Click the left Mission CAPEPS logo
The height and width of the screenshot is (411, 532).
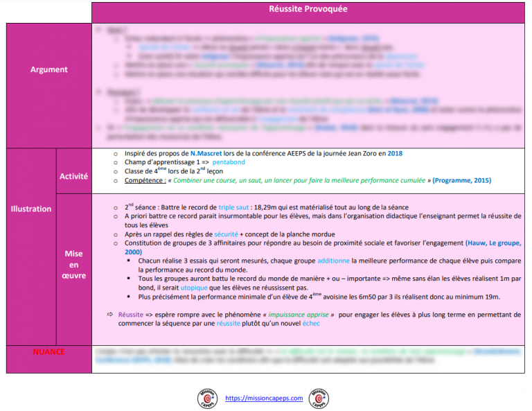207,399
